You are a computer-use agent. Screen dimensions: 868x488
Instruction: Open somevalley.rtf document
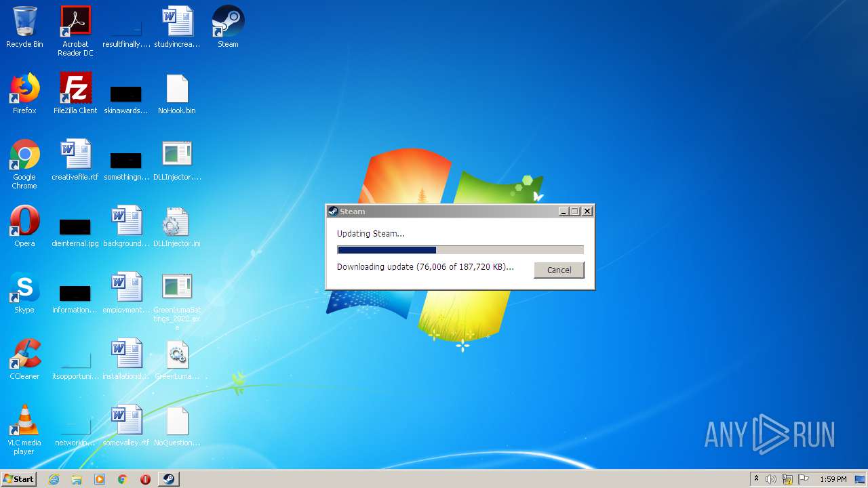tap(126, 426)
